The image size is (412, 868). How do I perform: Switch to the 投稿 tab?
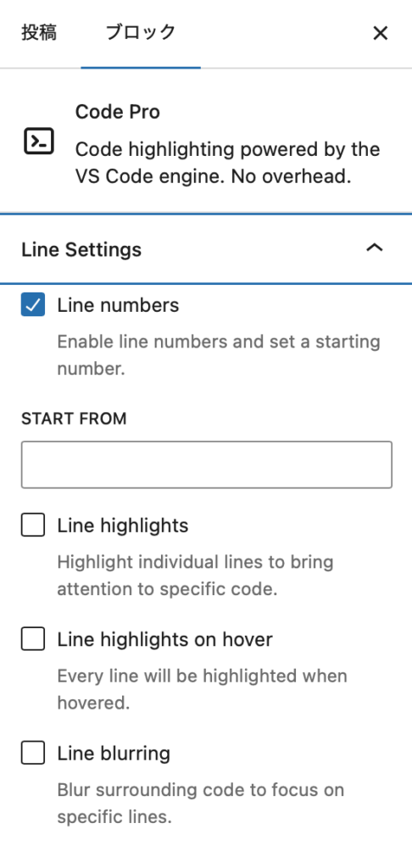pyautogui.click(x=39, y=33)
